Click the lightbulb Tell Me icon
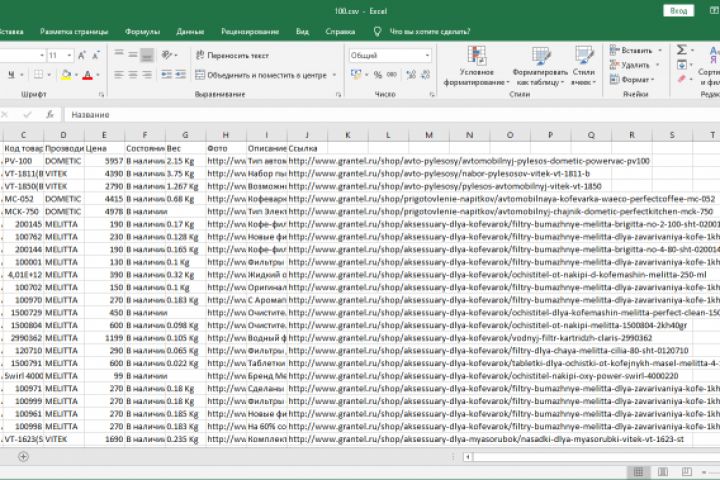Viewport: 720px width, 480px height. [x=377, y=31]
